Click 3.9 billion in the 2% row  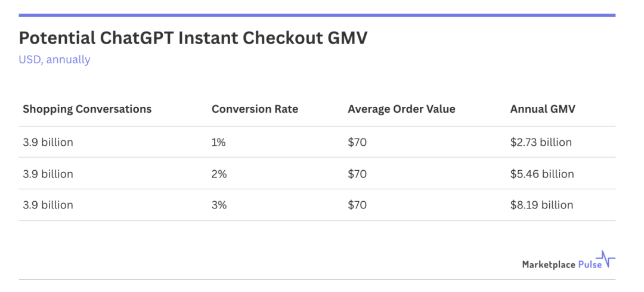tap(48, 174)
